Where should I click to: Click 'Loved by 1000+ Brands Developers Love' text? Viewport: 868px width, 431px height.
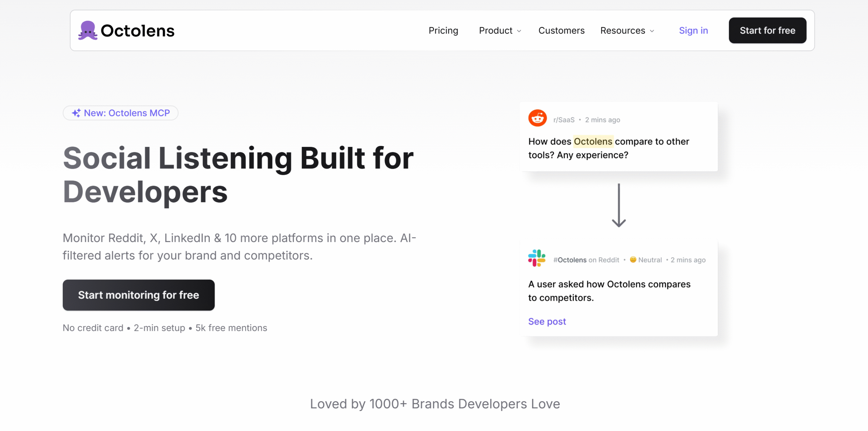[x=435, y=404]
